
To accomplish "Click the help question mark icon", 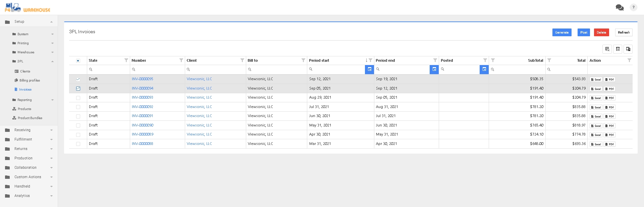I will click(633, 7).
